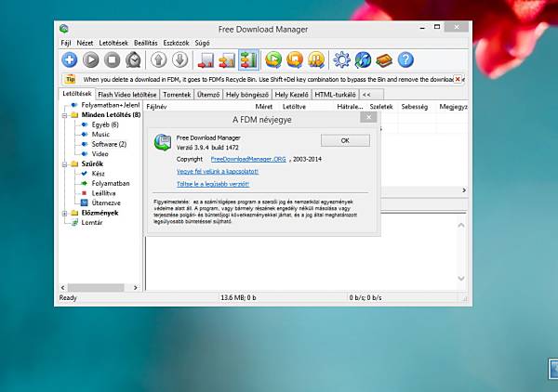Switch to the Ütemző tab
Viewport: 558px width, 392px height.
pos(208,95)
